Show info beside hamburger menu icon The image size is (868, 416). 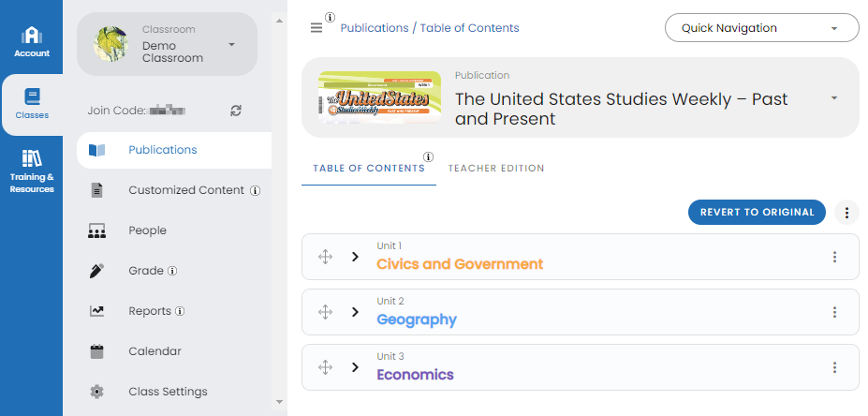pyautogui.click(x=330, y=17)
